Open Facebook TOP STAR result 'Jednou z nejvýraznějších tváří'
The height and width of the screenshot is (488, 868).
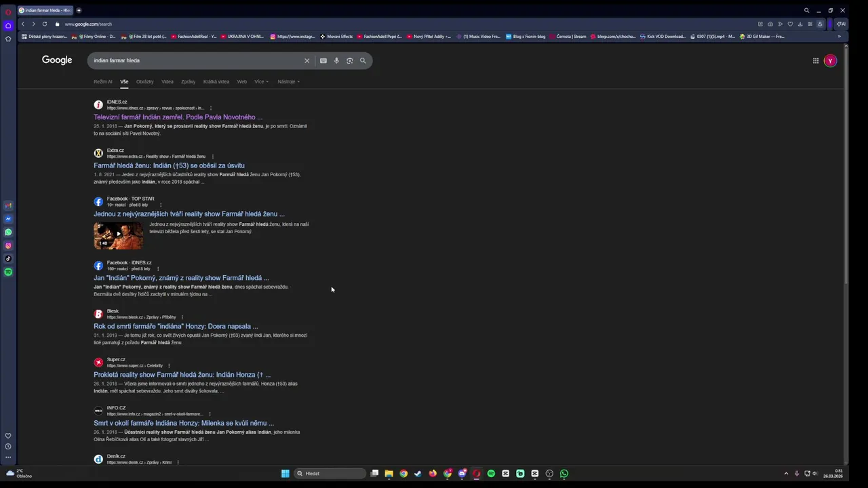189,214
